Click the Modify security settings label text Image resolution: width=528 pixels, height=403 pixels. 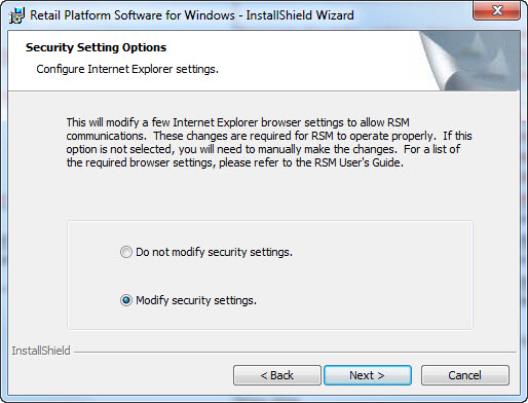click(x=196, y=300)
